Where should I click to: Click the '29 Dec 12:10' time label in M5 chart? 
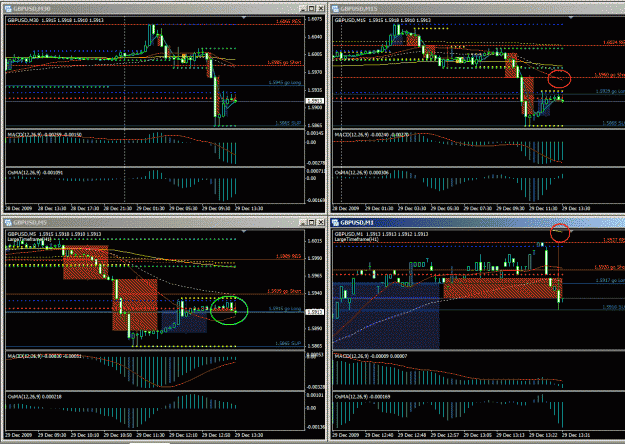point(183,434)
